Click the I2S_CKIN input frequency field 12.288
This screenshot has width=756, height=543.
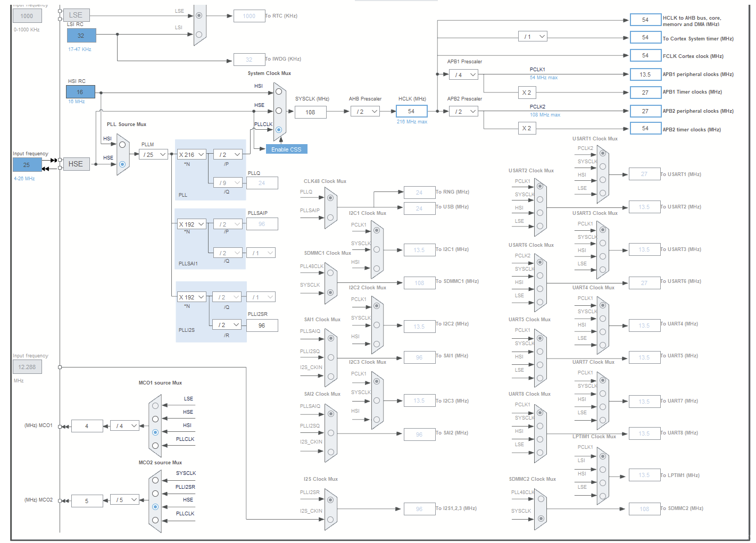(x=27, y=367)
